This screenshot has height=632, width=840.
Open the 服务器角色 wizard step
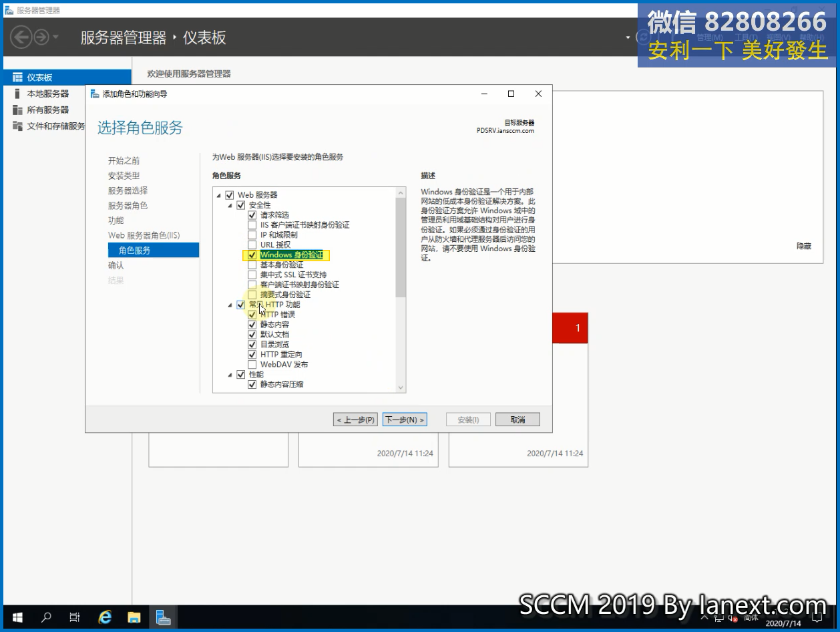(x=128, y=206)
